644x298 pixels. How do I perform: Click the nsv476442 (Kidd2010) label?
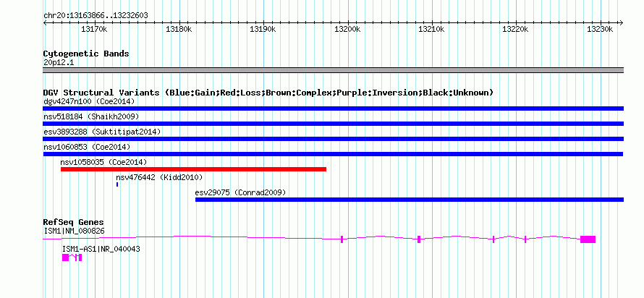pos(159,177)
